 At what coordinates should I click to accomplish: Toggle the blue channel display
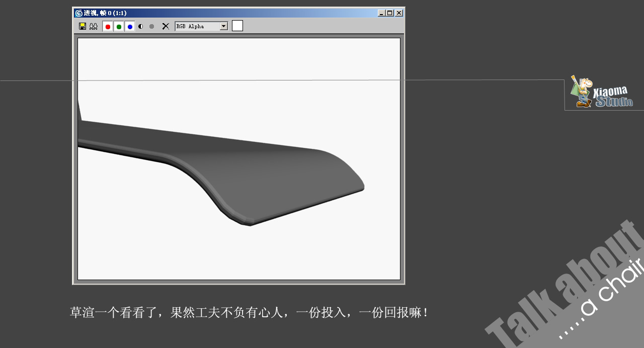[130, 27]
